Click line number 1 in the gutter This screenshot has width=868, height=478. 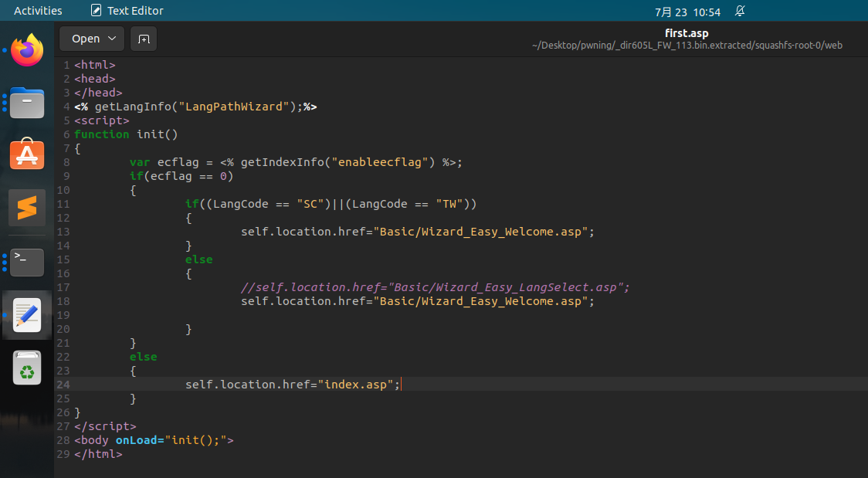tap(66, 65)
